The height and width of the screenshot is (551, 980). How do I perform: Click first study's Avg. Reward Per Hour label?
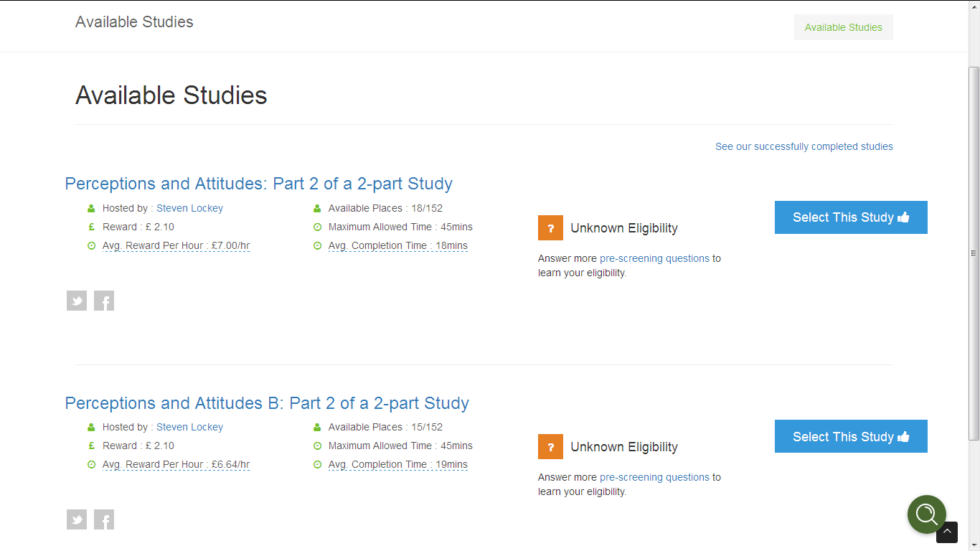[176, 245]
